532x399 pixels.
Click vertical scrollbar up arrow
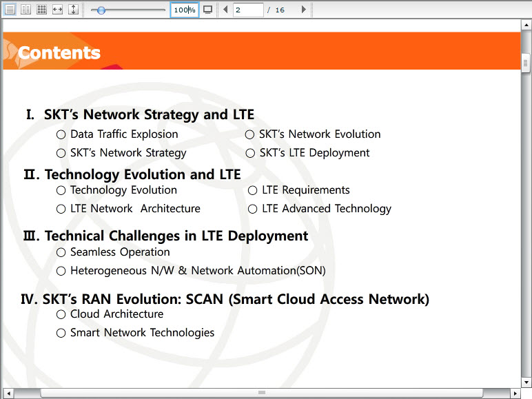click(526, 25)
